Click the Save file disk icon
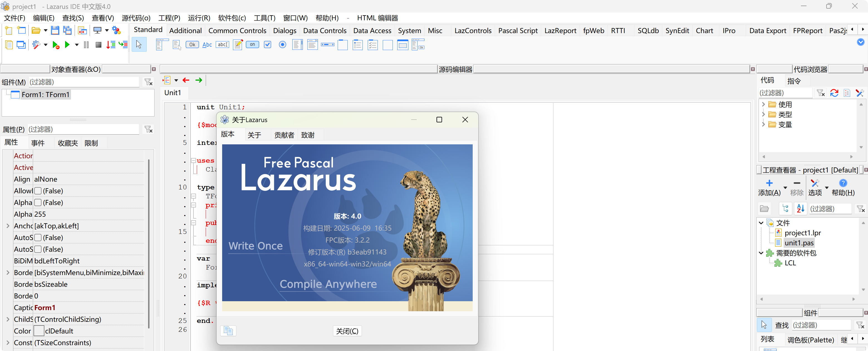 coord(55,31)
